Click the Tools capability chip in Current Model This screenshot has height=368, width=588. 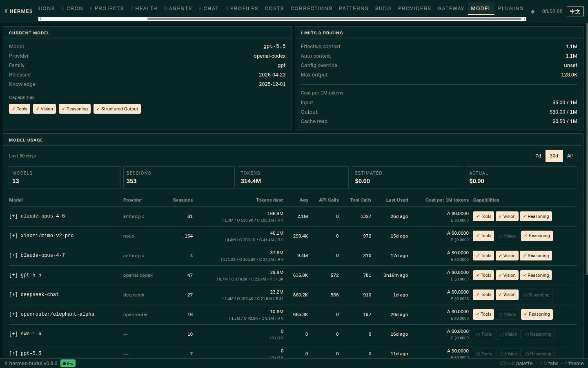point(20,109)
